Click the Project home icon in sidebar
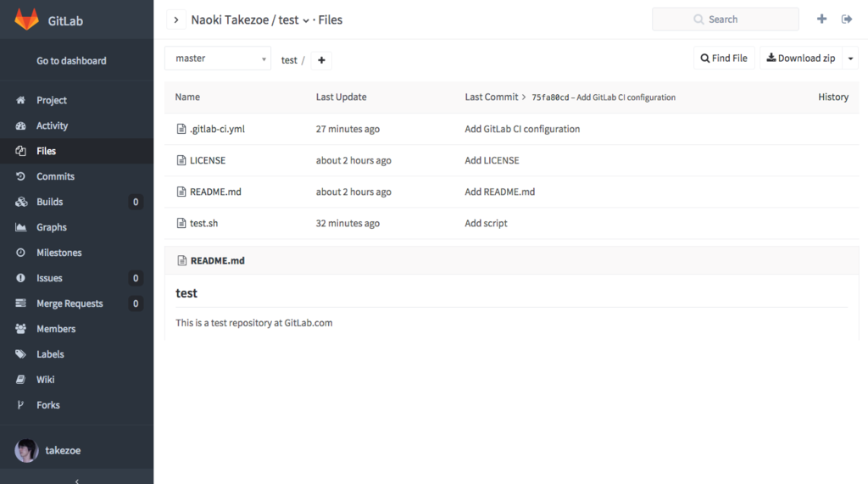This screenshot has height=484, width=868. tap(20, 100)
